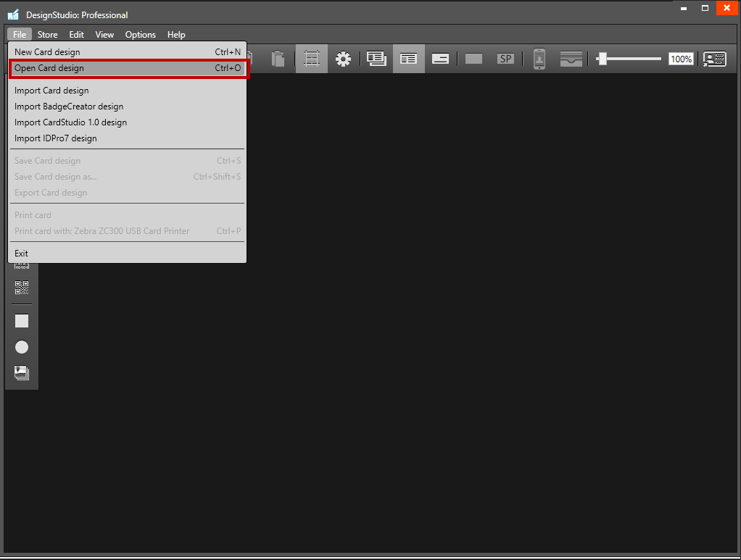Select the barcode tool
This screenshot has height=560, width=741.
tap(22, 264)
